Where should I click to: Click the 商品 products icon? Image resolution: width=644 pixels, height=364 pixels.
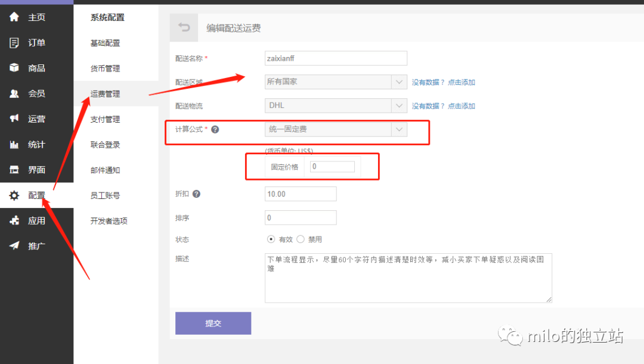point(15,68)
